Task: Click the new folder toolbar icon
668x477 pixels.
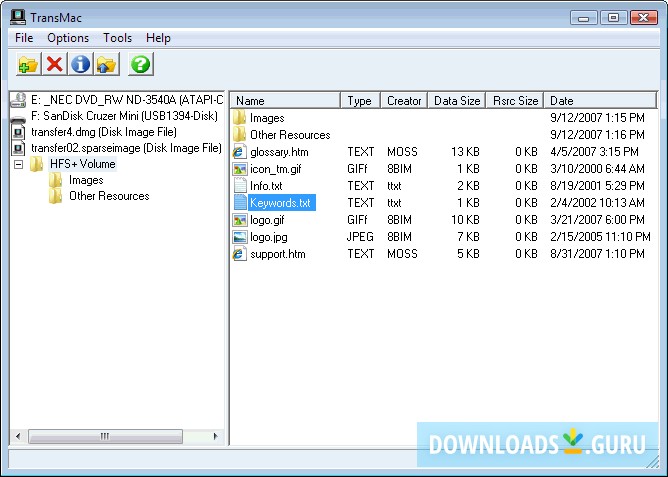Action: [x=29, y=64]
